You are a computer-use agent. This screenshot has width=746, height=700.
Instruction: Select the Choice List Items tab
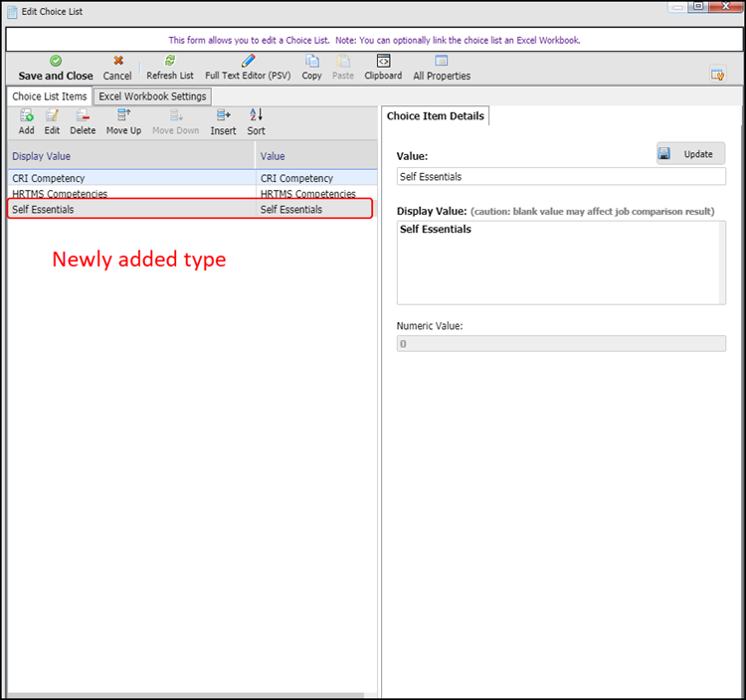pyautogui.click(x=49, y=96)
